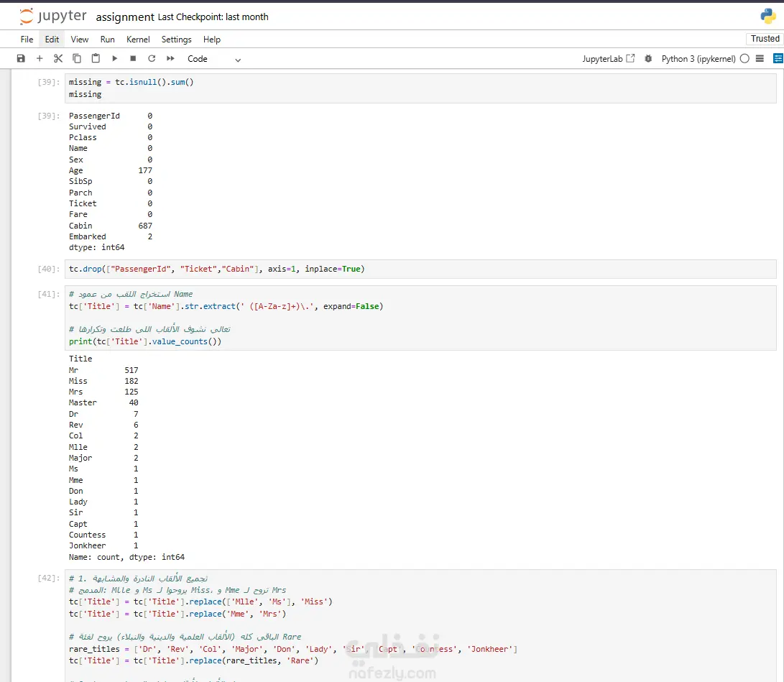This screenshot has width=784, height=682.
Task: Select the [42]: cell prompt
Action: [x=48, y=578]
